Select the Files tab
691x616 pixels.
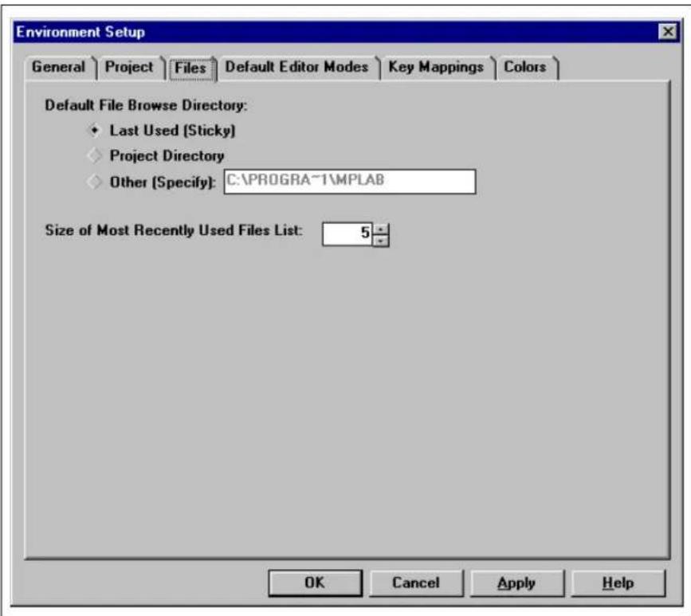tap(191, 69)
